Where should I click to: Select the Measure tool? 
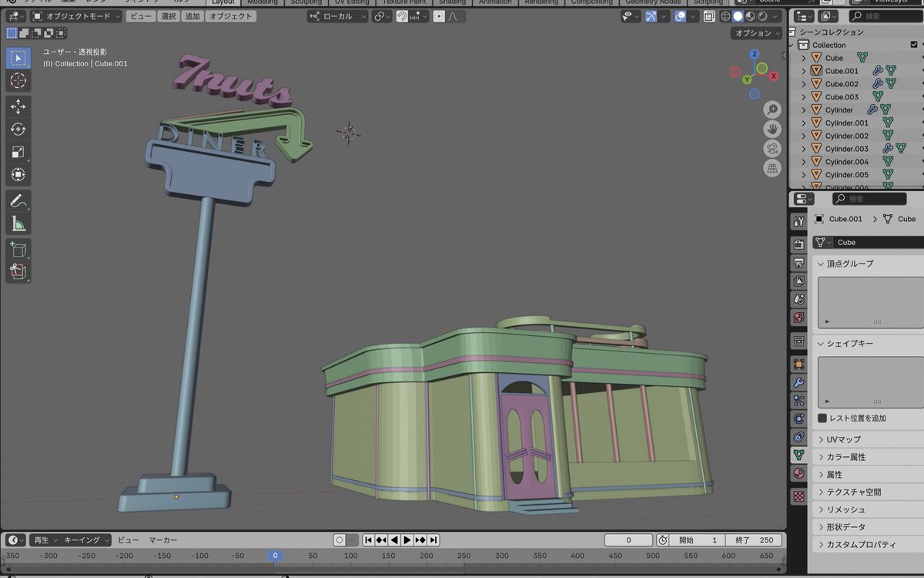point(18,223)
